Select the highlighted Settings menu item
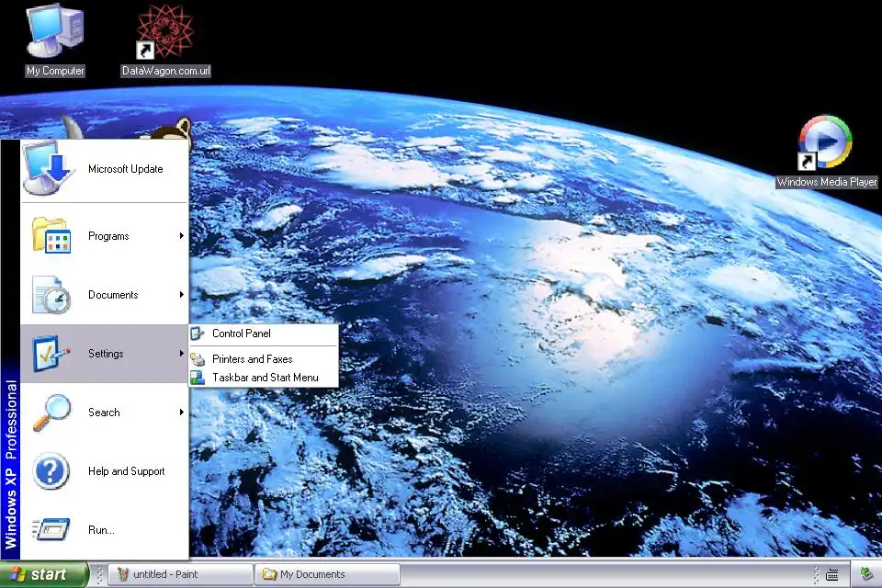882x588 pixels. click(x=105, y=354)
